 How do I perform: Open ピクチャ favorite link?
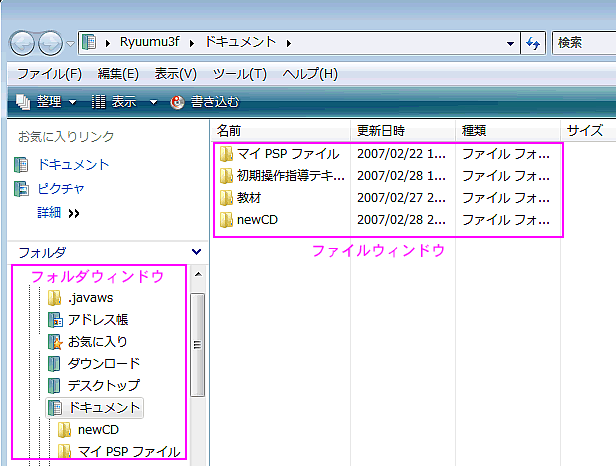[61, 189]
